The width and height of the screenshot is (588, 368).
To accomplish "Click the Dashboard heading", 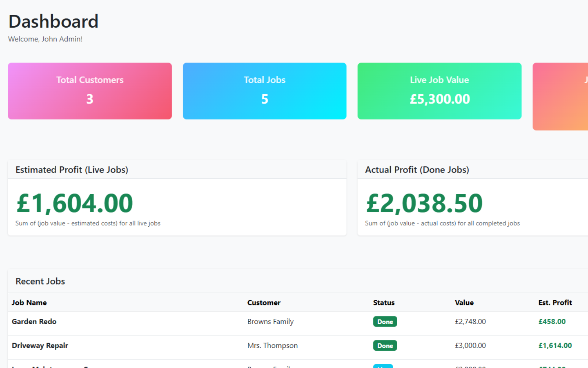I will pyautogui.click(x=53, y=21).
